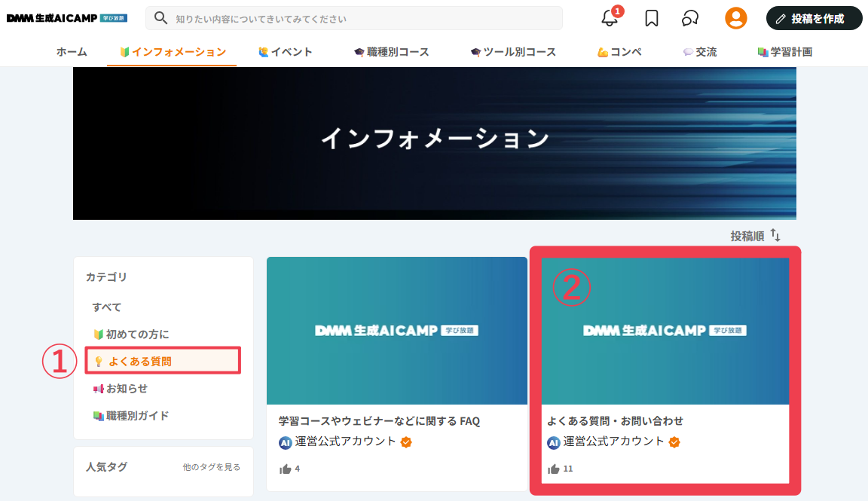The height and width of the screenshot is (501, 868).
Task: Click 投稿を作成 button
Action: tap(814, 18)
